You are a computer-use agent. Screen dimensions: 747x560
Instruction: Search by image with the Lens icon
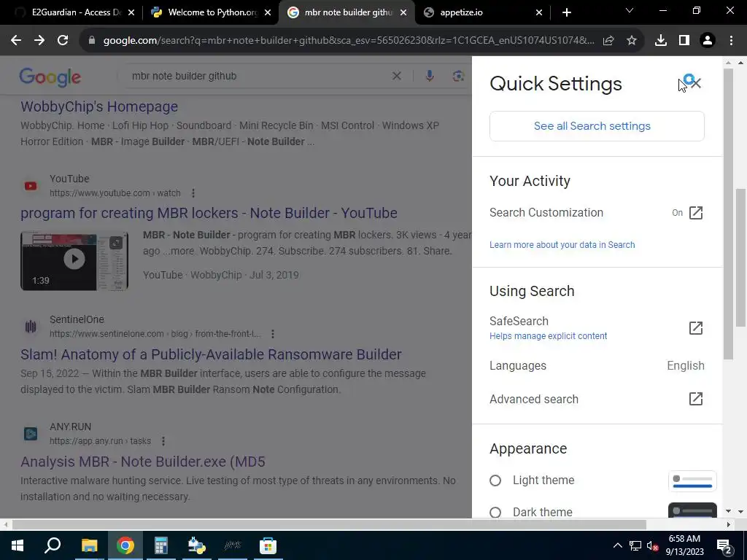click(x=458, y=76)
